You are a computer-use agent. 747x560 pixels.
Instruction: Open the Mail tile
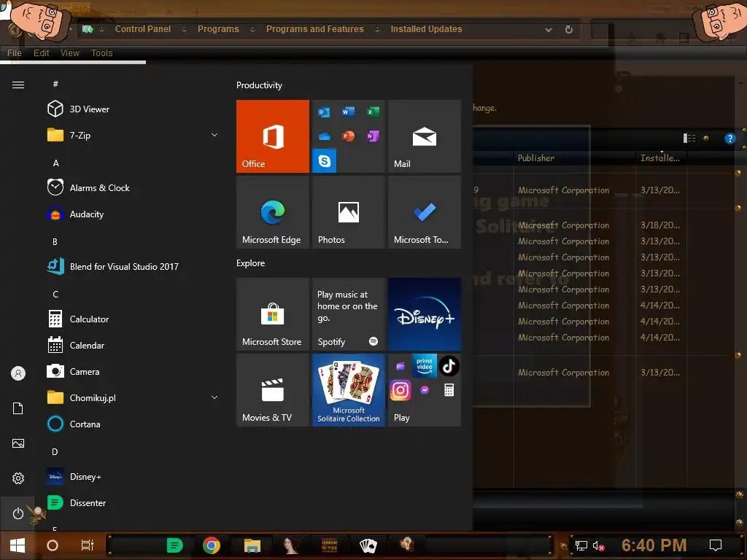[x=425, y=136]
